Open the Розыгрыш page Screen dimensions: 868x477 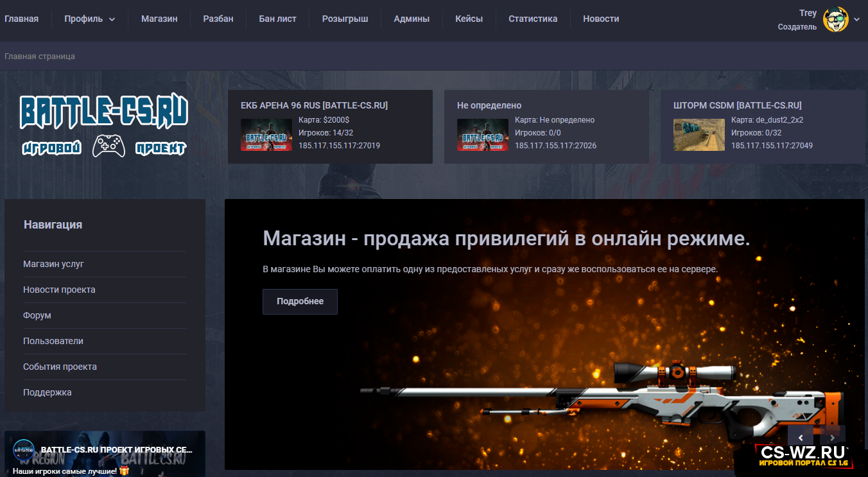point(345,19)
